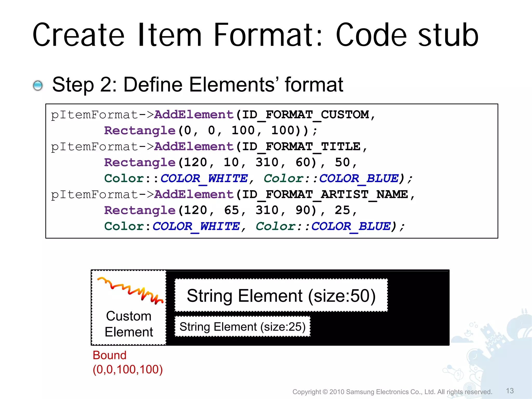Image resolution: width=532 pixels, height=399 pixels.
Task: Click the orange squiggle image in Custom Element
Action: [x=130, y=290]
